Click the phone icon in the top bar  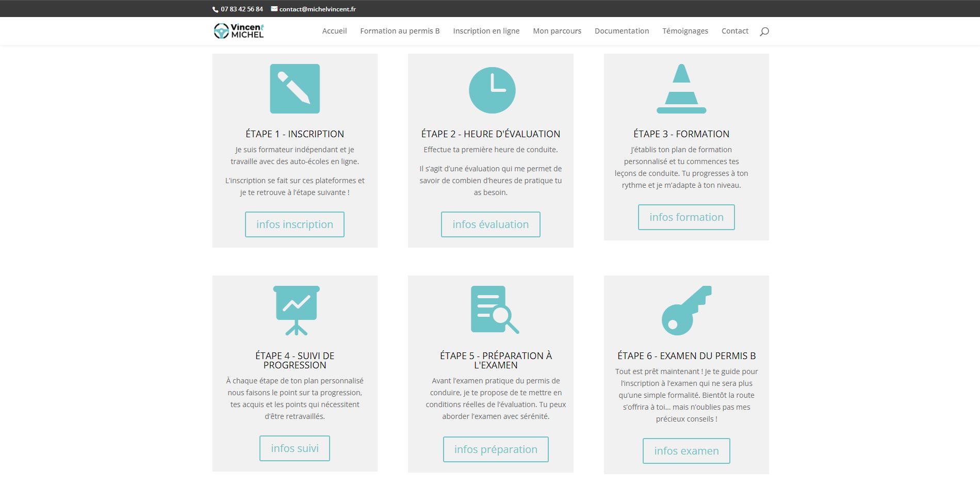(216, 9)
